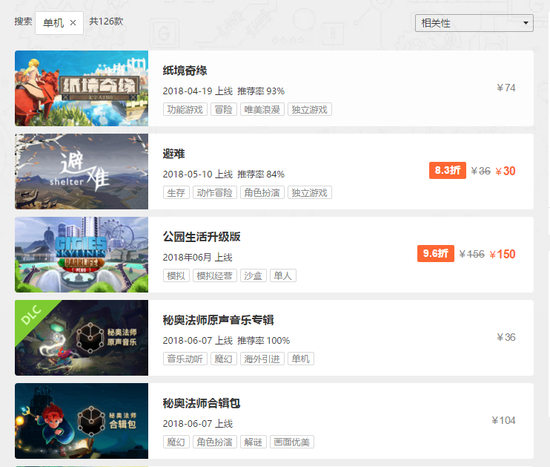The width and height of the screenshot is (550, 467).
Task: Open the 纸境奇缘 game thumbnail
Action: [81, 88]
